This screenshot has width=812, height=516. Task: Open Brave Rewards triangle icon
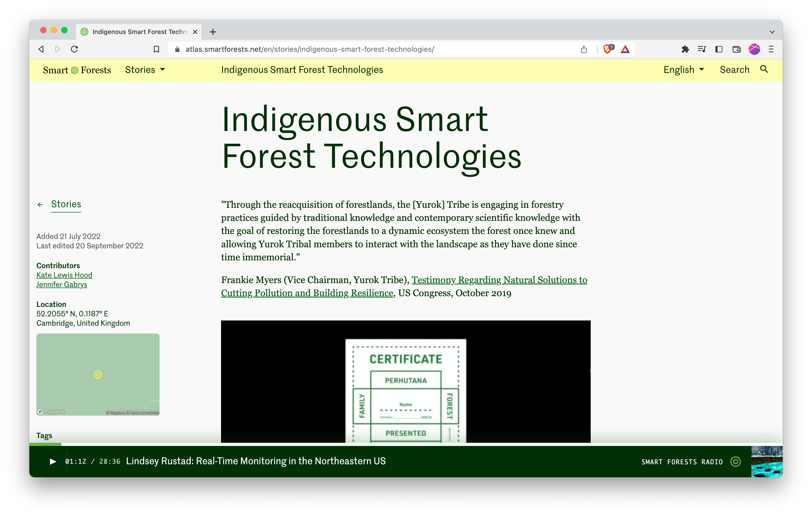point(625,49)
